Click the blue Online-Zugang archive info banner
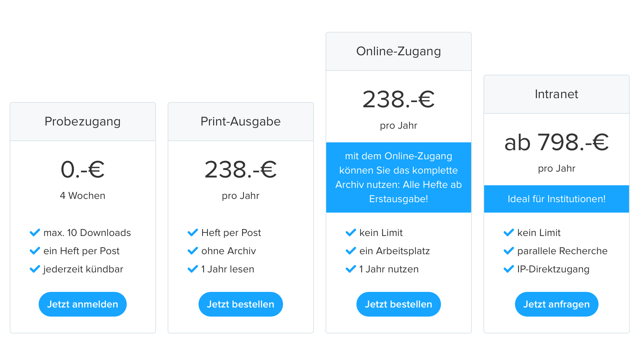The width and height of the screenshot is (644, 340). [398, 177]
